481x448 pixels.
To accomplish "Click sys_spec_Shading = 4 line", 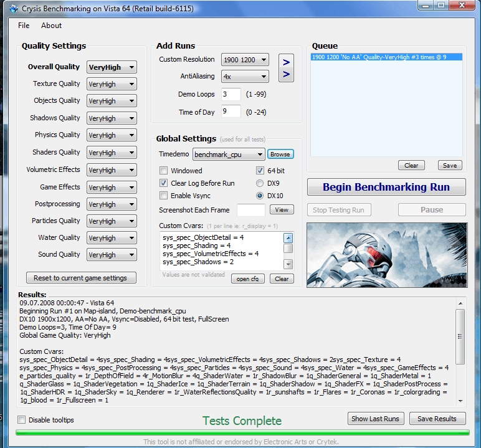I will pos(197,245).
